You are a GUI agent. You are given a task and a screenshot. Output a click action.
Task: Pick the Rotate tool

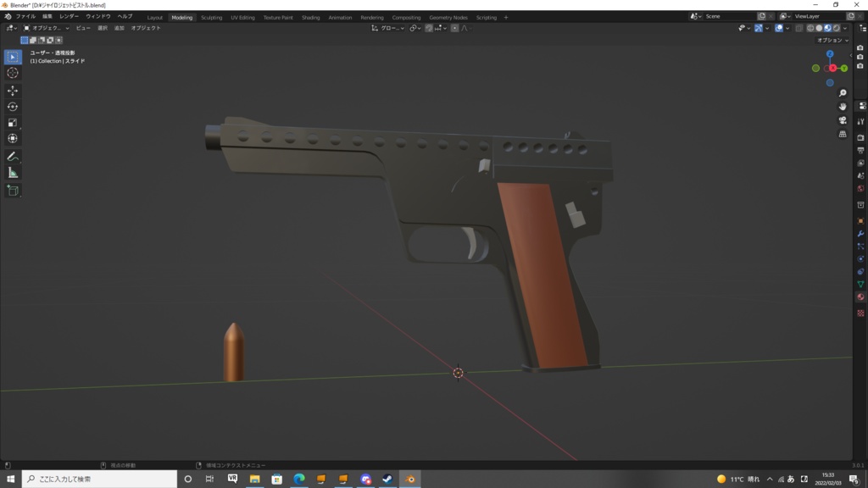13,107
